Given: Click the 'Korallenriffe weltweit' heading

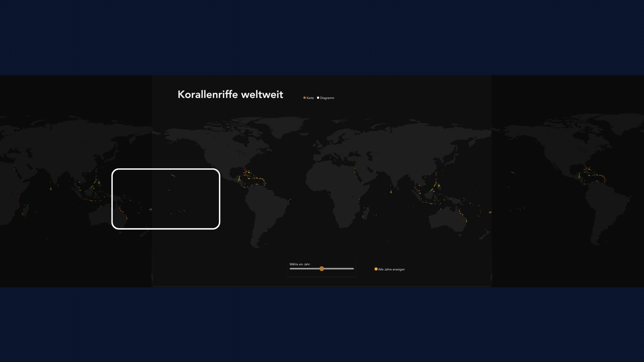Looking at the screenshot, I should click(x=230, y=95).
